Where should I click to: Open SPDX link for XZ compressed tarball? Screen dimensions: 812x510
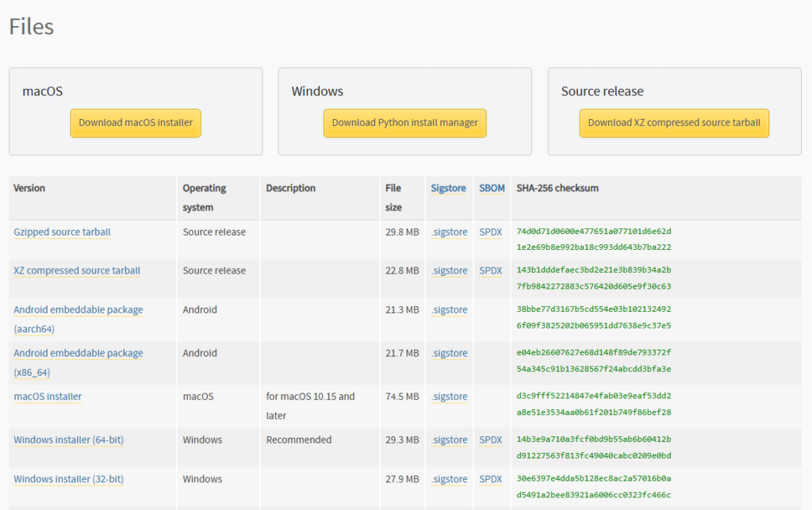click(x=490, y=270)
